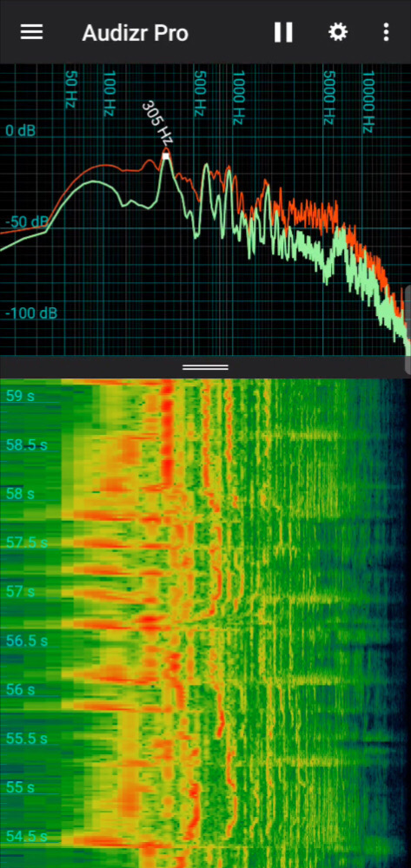Open the hamburger navigation menu
The width and height of the screenshot is (411, 868).
(x=31, y=33)
